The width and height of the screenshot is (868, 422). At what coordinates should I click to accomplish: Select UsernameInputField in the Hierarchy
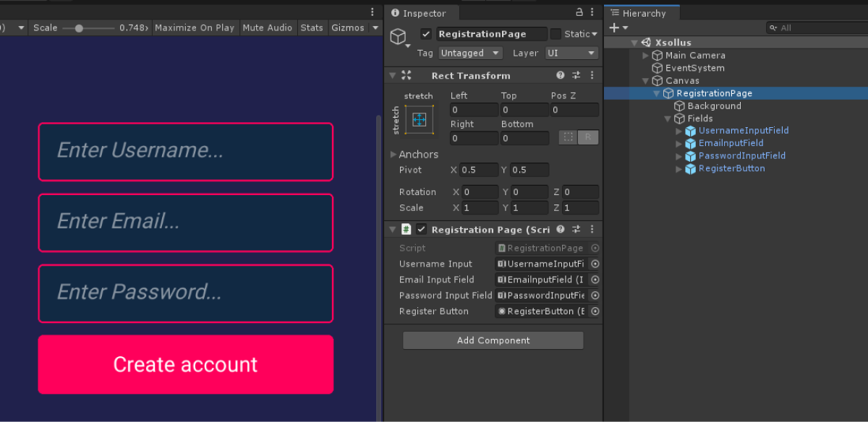pyautogui.click(x=743, y=131)
